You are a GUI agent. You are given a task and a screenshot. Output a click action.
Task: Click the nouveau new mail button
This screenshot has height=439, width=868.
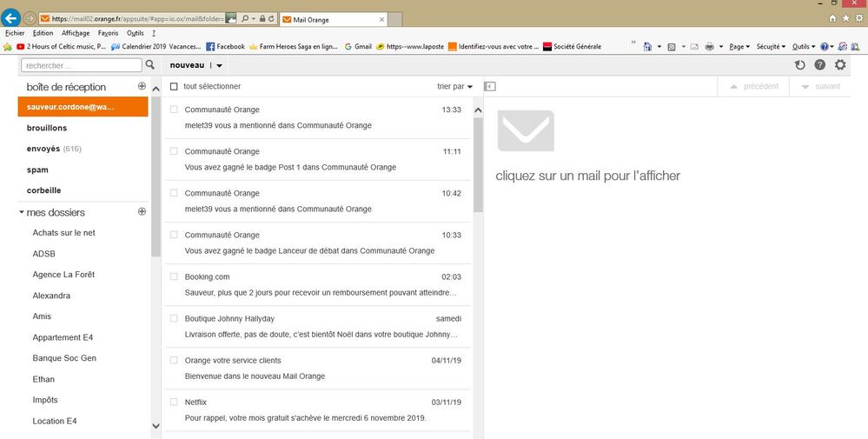pos(187,65)
